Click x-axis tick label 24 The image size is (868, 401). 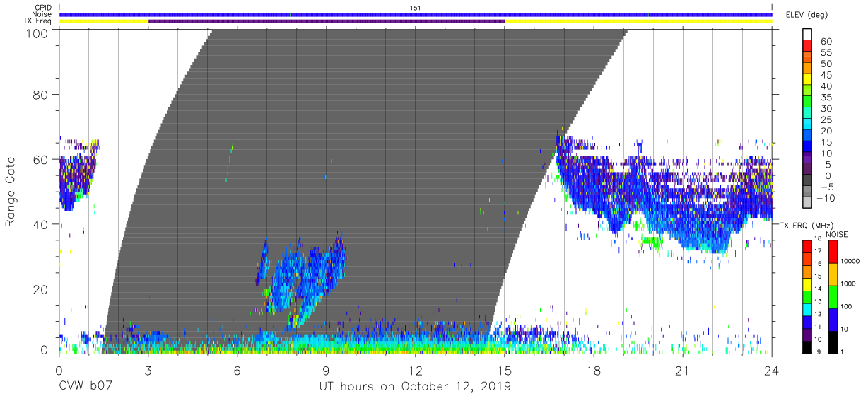pos(772,370)
